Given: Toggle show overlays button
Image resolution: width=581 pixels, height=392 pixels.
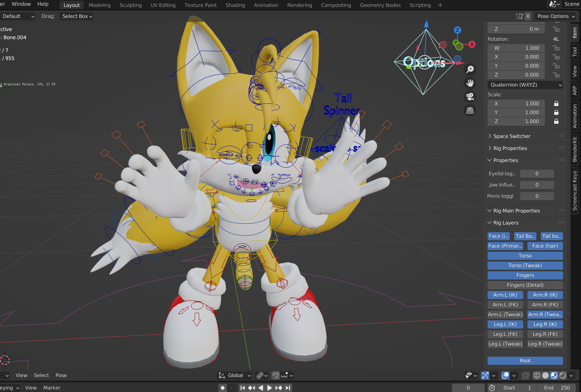Looking at the screenshot, I should 505,375.
